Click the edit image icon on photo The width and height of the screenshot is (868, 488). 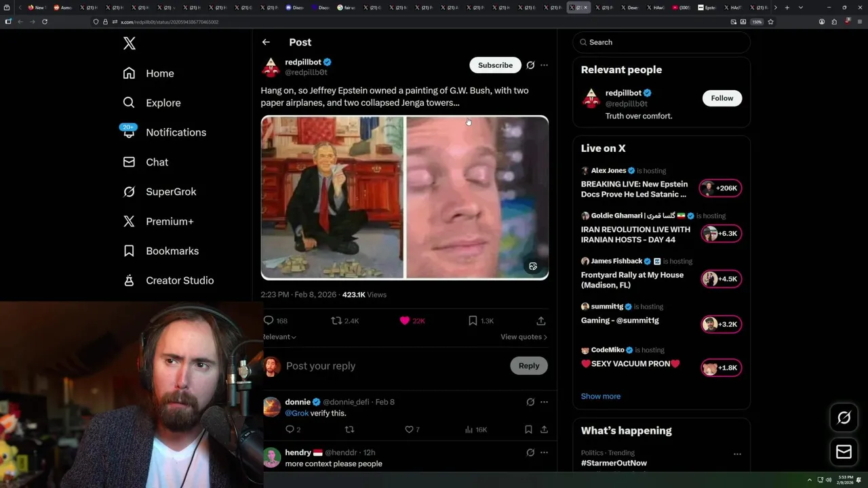pos(533,266)
